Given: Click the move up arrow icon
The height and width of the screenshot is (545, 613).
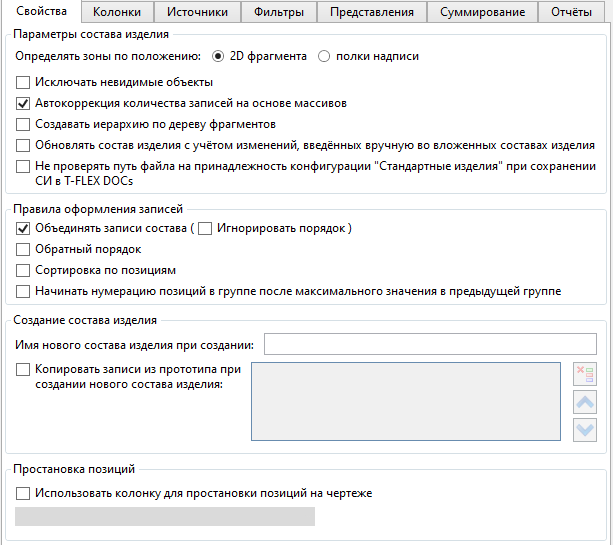Looking at the screenshot, I should [x=585, y=402].
